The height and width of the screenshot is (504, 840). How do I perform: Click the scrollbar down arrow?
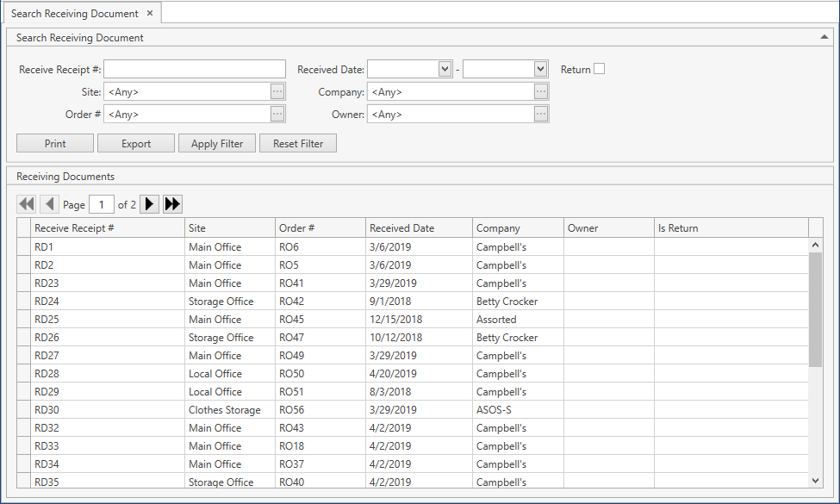pyautogui.click(x=816, y=480)
